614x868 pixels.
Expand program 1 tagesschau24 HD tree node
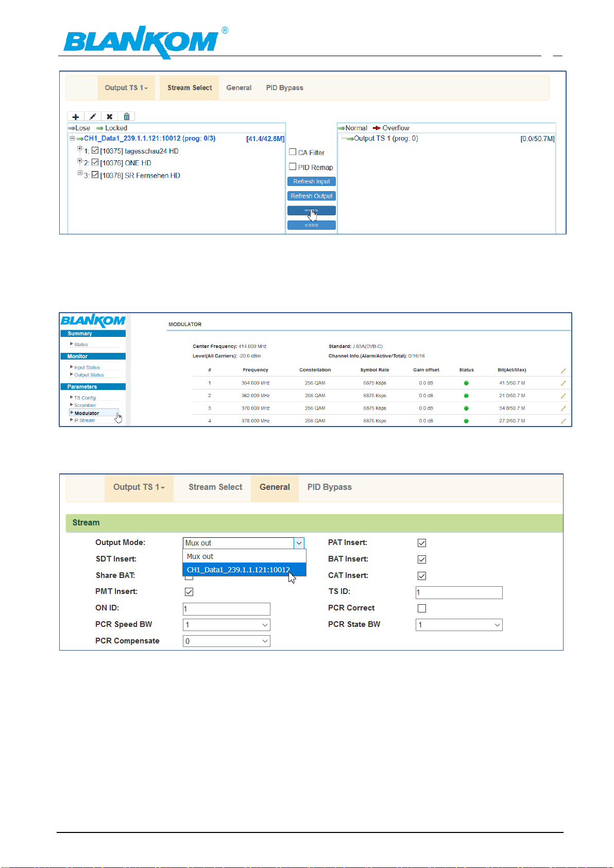coord(80,149)
